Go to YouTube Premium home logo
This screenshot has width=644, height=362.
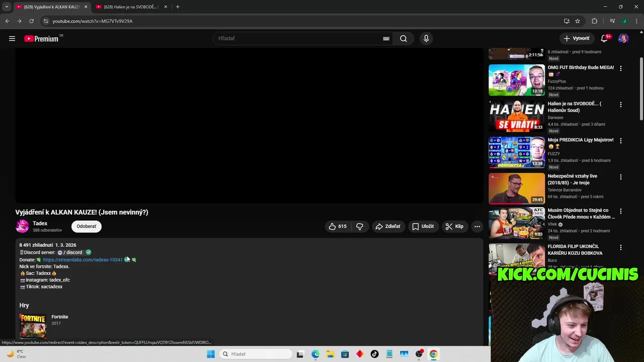[41, 38]
